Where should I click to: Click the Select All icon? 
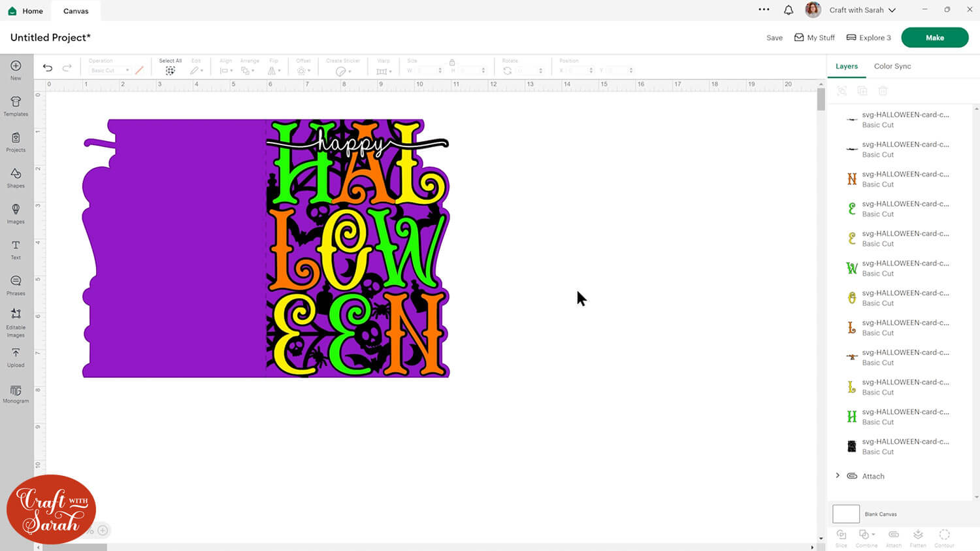170,70
